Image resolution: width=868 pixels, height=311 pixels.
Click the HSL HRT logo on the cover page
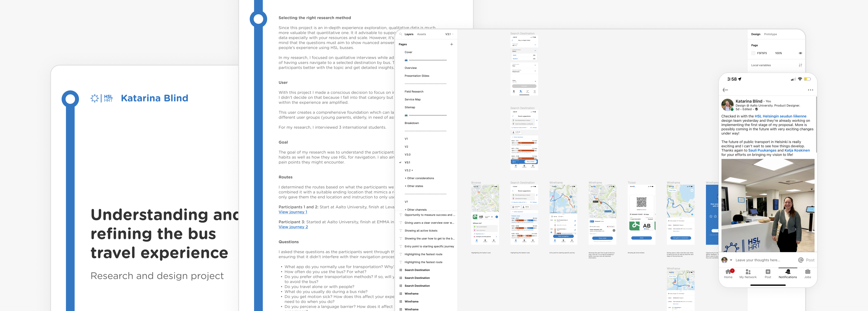coord(102,98)
